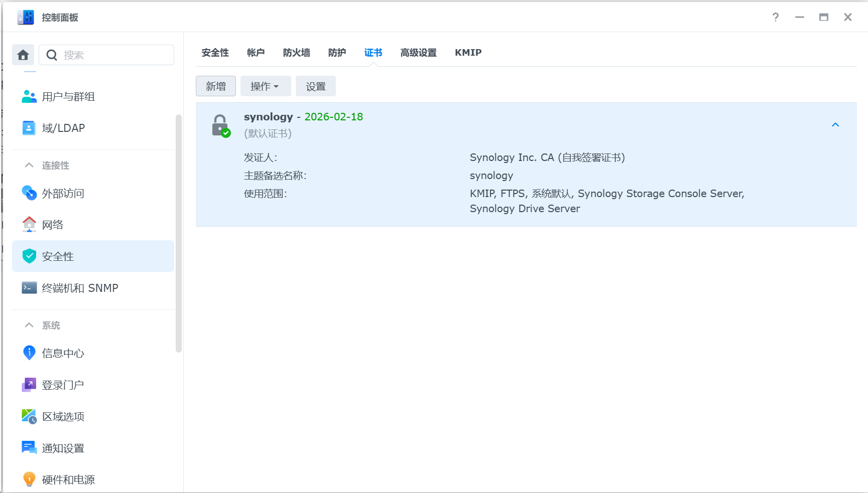
Task: Open help with the question mark icon
Action: [x=776, y=18]
